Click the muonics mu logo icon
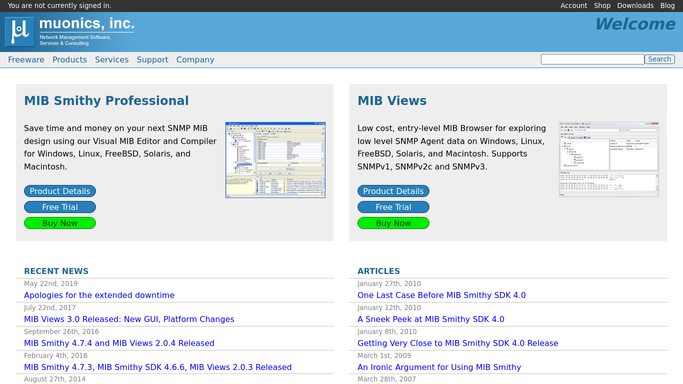 coord(20,32)
